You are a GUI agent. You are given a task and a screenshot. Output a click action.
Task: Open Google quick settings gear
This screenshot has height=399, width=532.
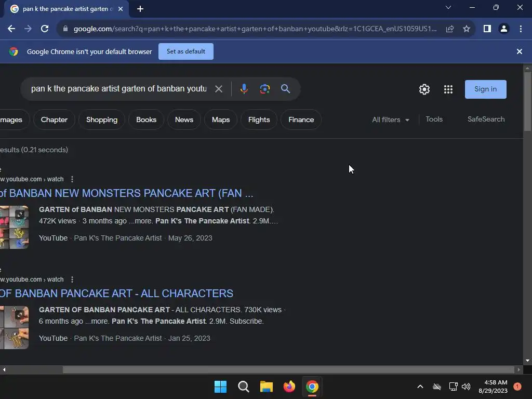(424, 89)
